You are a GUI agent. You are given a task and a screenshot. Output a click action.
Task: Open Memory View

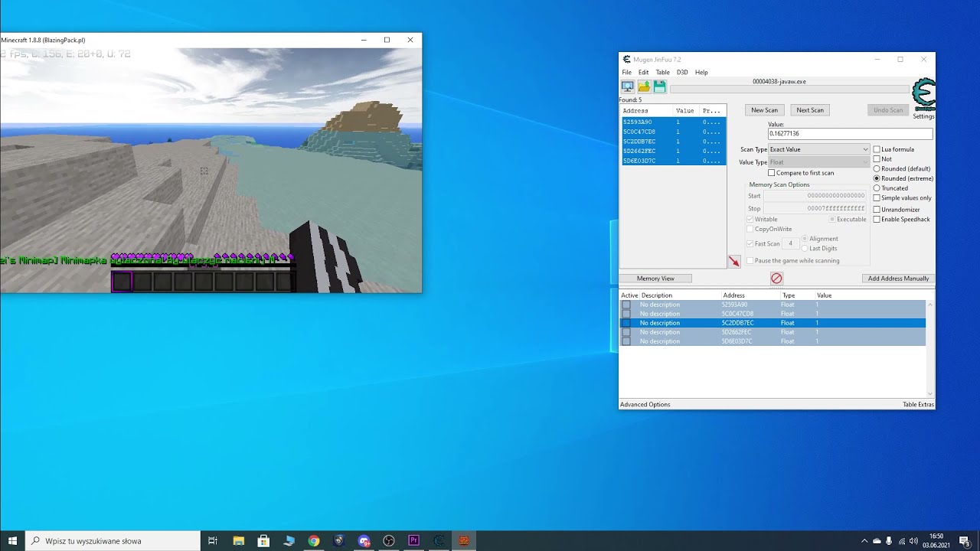(655, 279)
